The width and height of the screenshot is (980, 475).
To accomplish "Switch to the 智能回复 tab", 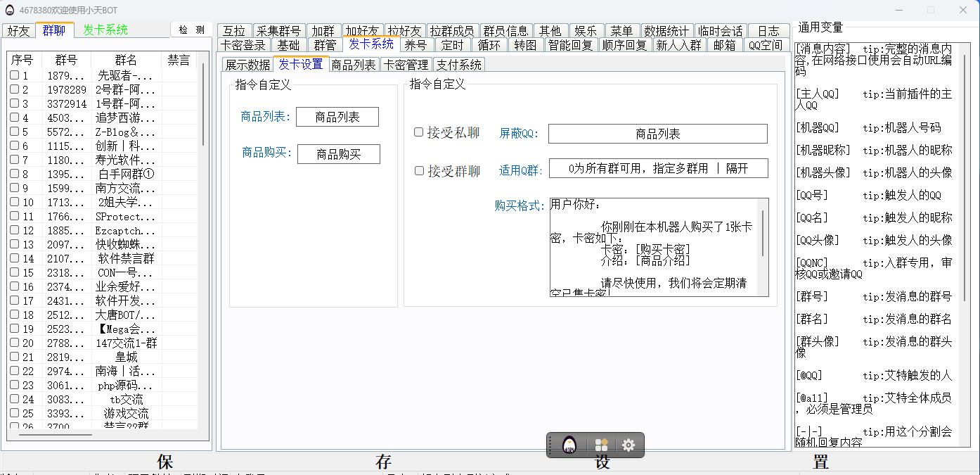I will tap(570, 45).
